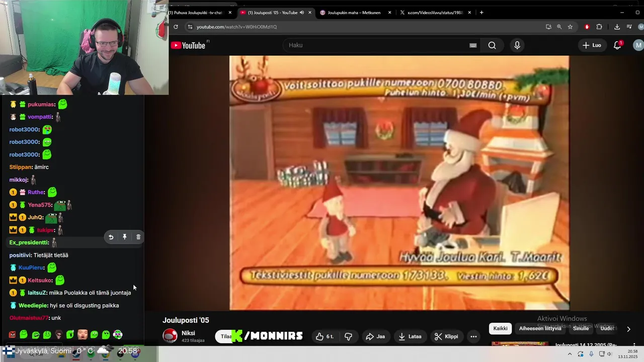Image resolution: width=644 pixels, height=362 pixels.
Task: Click the install/cast icon in address bar
Action: pos(548,27)
